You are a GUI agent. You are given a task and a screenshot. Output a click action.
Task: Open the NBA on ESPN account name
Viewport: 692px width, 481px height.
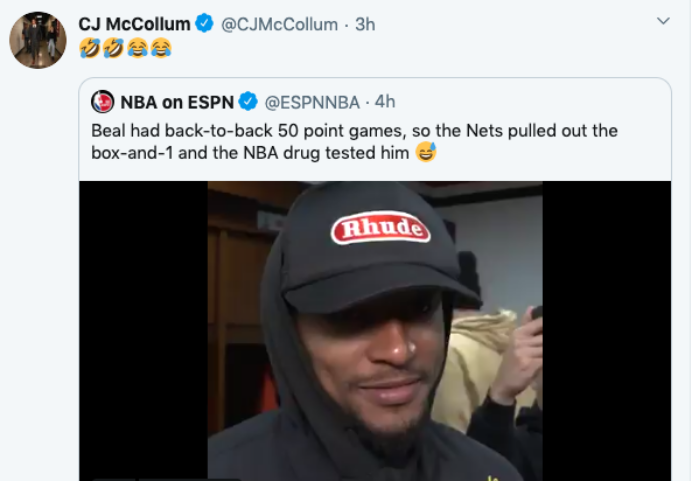(176, 101)
